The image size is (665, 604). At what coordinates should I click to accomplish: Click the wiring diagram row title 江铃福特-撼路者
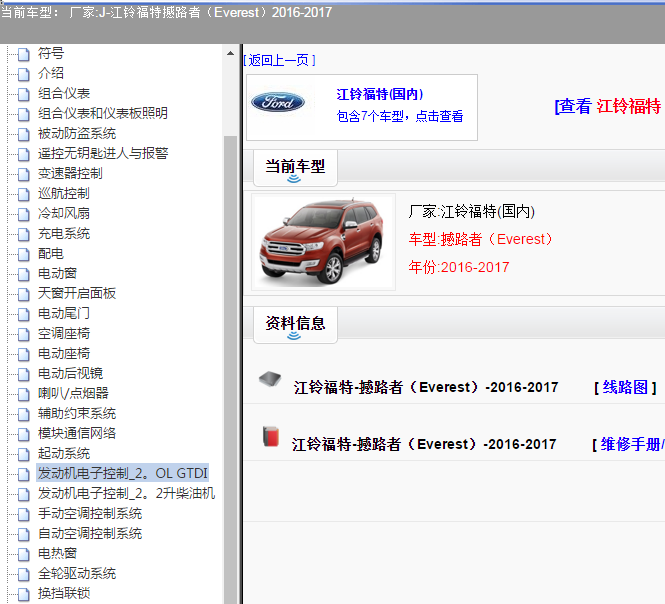(x=426, y=387)
